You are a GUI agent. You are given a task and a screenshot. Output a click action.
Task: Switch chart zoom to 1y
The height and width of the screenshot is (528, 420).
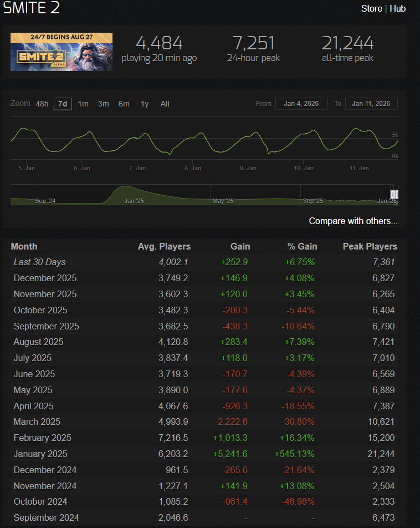point(145,104)
